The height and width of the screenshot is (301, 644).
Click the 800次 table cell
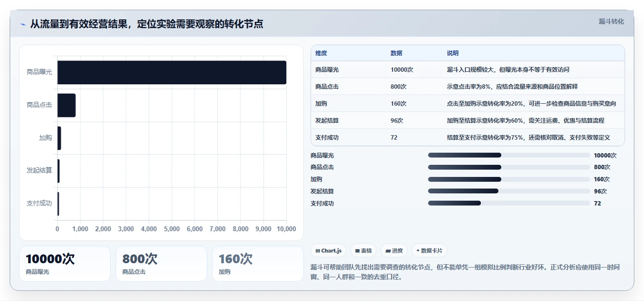coord(399,87)
